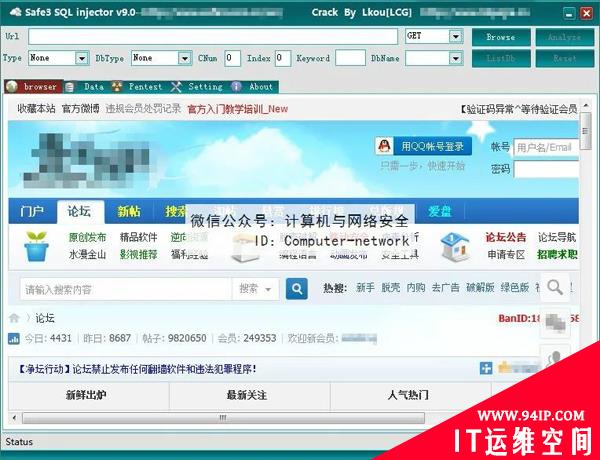
Task: Click 用QQ帐号登录 button
Action: click(x=432, y=146)
